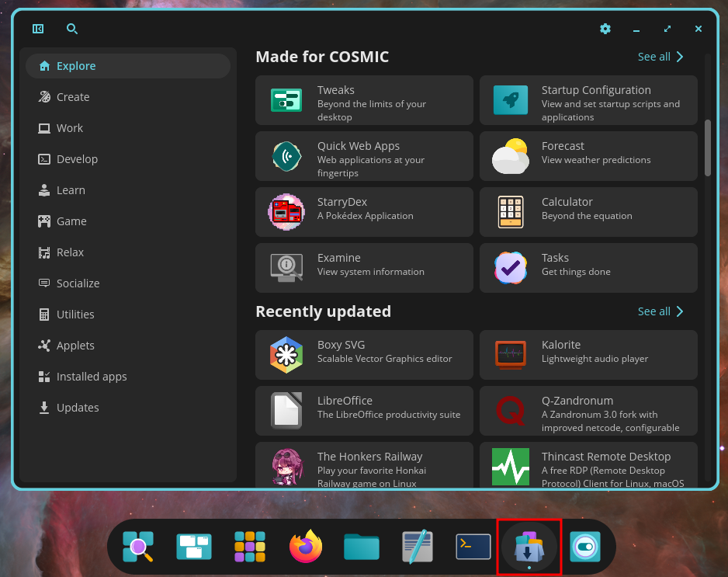This screenshot has height=577, width=728.
Task: Open the app store settings gear
Action: point(605,29)
